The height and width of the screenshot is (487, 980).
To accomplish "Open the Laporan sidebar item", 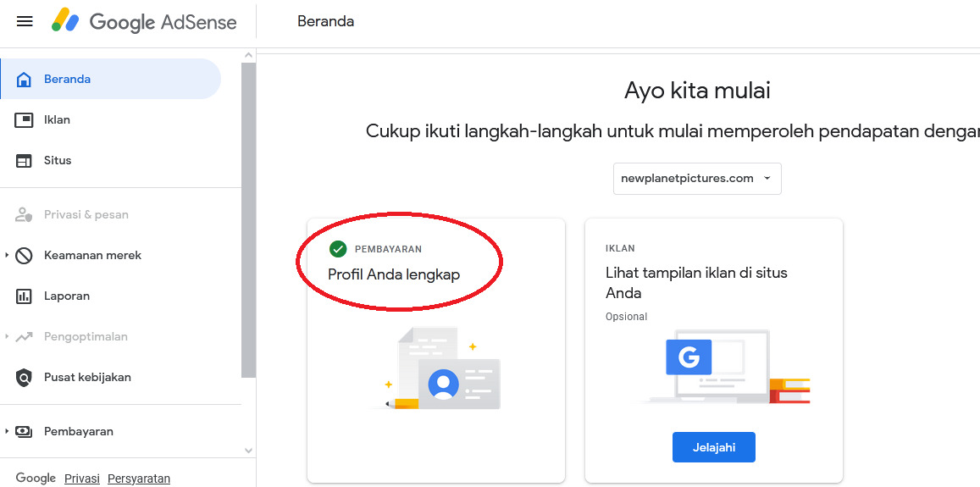I will 111,296.
